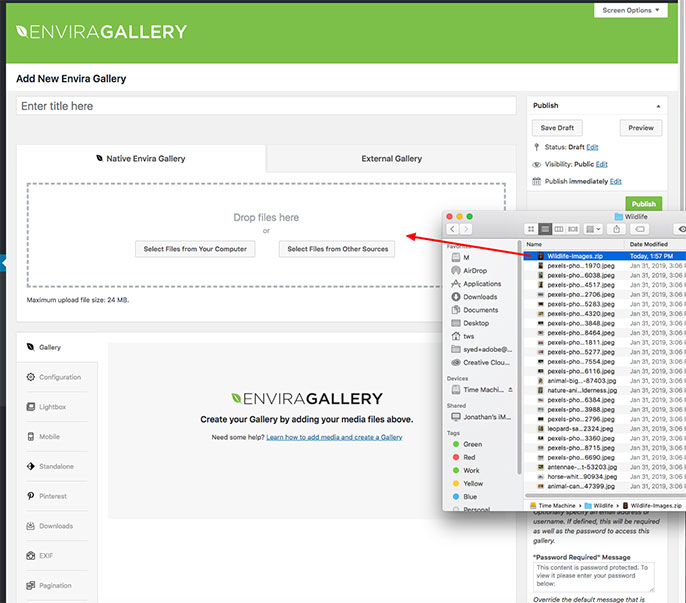This screenshot has height=603, width=686.
Task: Open the Downloads settings tab
Action: 57,526
